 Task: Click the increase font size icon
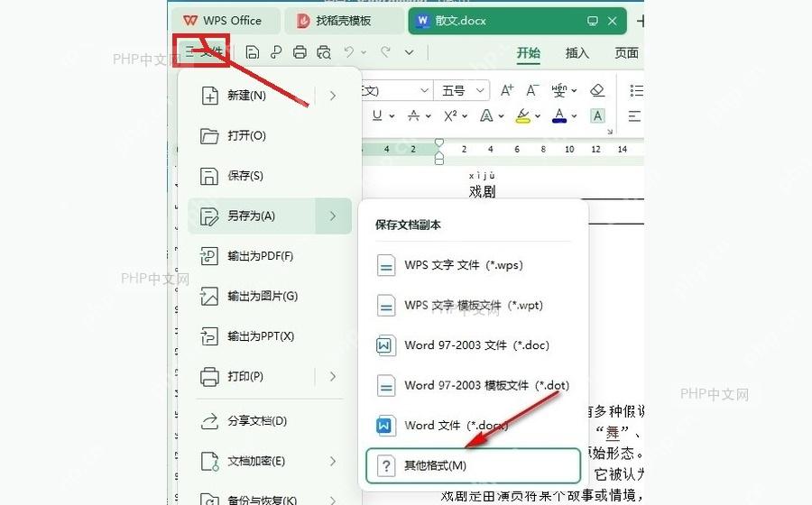[507, 90]
